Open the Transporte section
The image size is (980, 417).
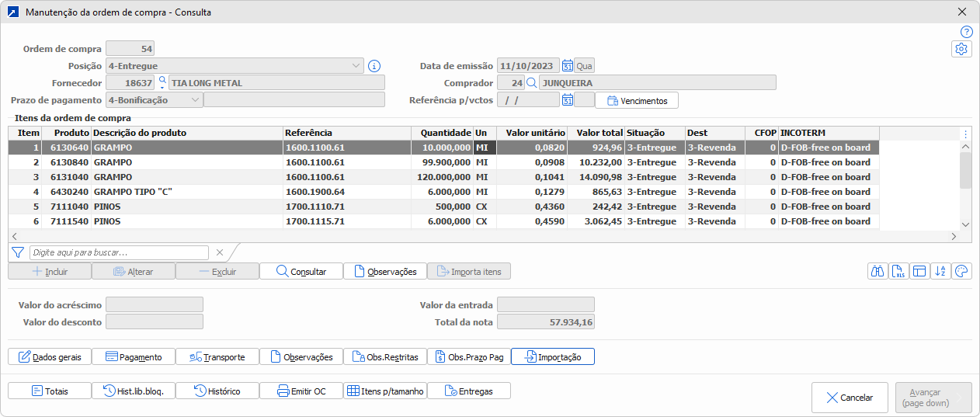217,356
